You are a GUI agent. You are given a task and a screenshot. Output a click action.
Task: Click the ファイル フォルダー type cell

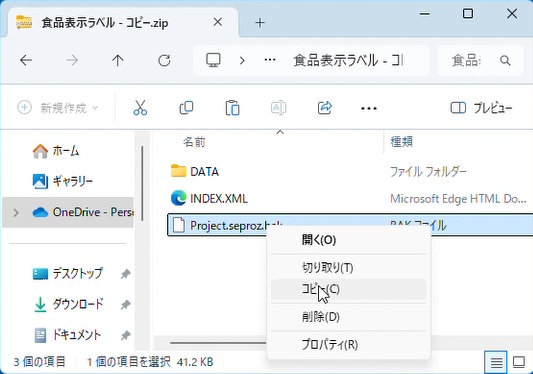pos(428,172)
